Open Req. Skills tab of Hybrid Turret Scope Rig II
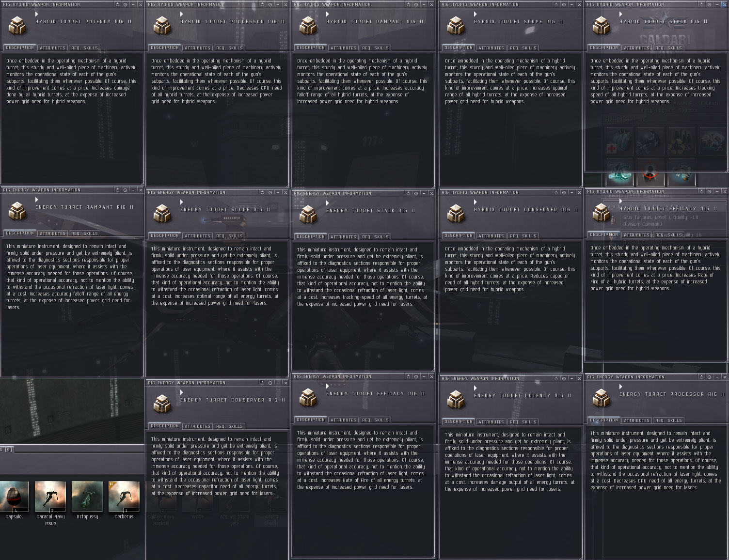Image resolution: width=729 pixels, height=560 pixels. (x=523, y=48)
